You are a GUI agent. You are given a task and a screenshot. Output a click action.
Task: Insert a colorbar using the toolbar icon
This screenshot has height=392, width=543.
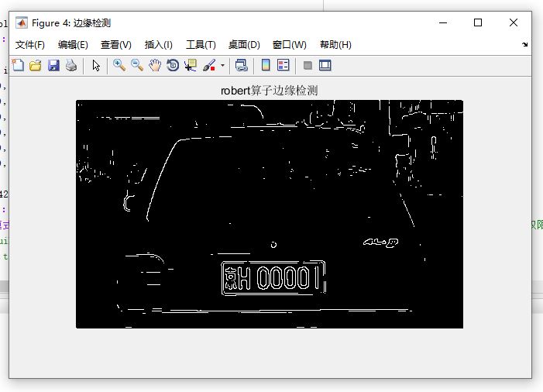click(266, 65)
